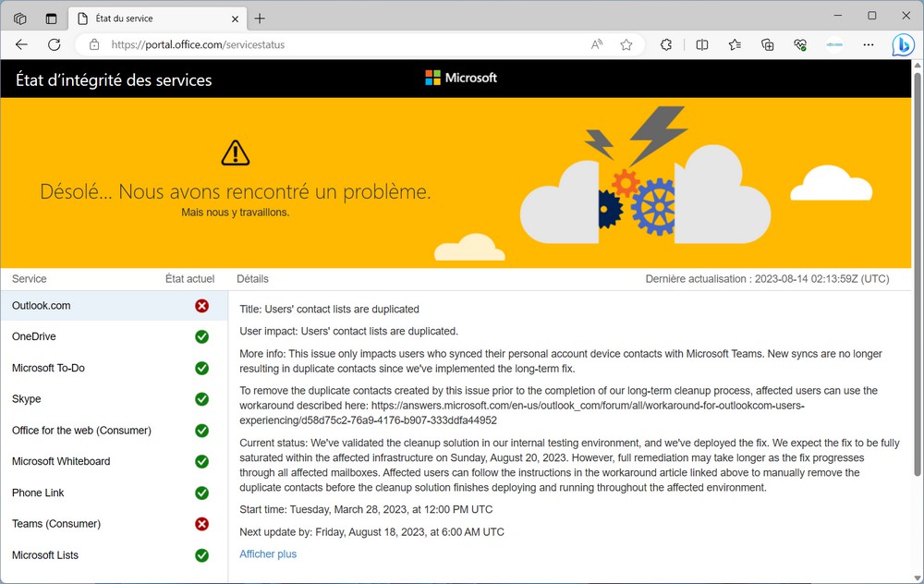Click the 'Next update by: Friday, August 18' line
924x584 pixels.
pyautogui.click(x=371, y=532)
